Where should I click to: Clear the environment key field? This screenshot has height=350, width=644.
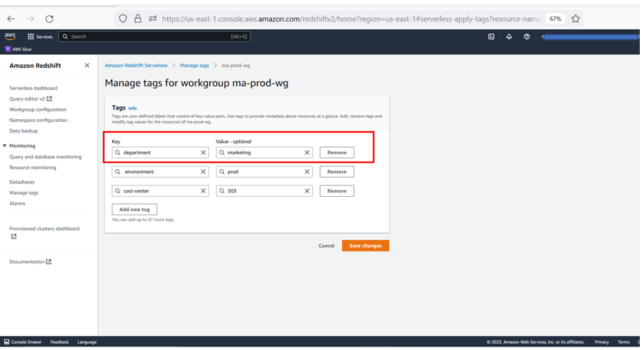(x=203, y=172)
